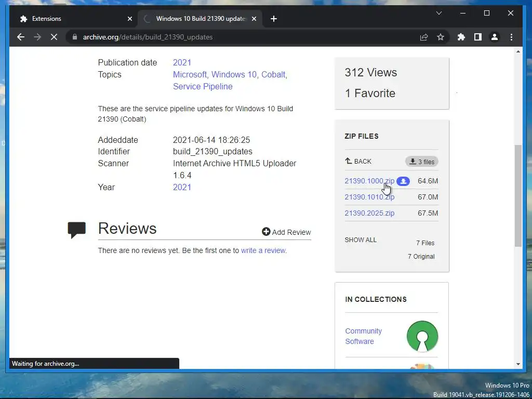This screenshot has width=532, height=399.
Task: Click the Community Software green logo
Action: 422,336
